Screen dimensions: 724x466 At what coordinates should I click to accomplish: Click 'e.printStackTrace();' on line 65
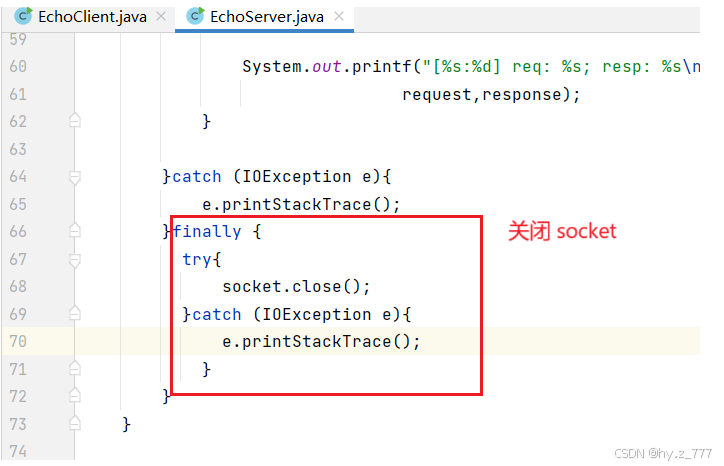(301, 205)
